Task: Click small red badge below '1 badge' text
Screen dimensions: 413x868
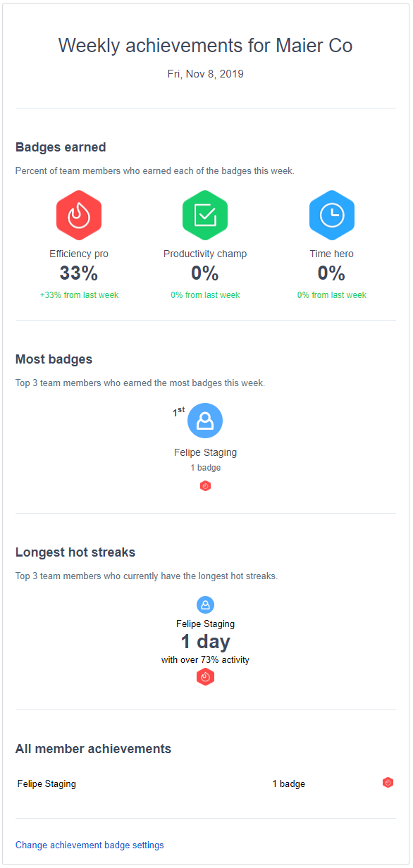Action: coord(205,485)
